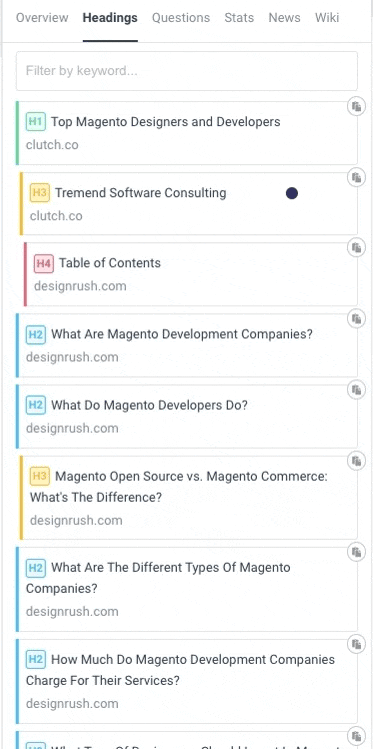Image resolution: width=373 pixels, height=749 pixels.
Task: Go to the News tab
Action: (284, 18)
